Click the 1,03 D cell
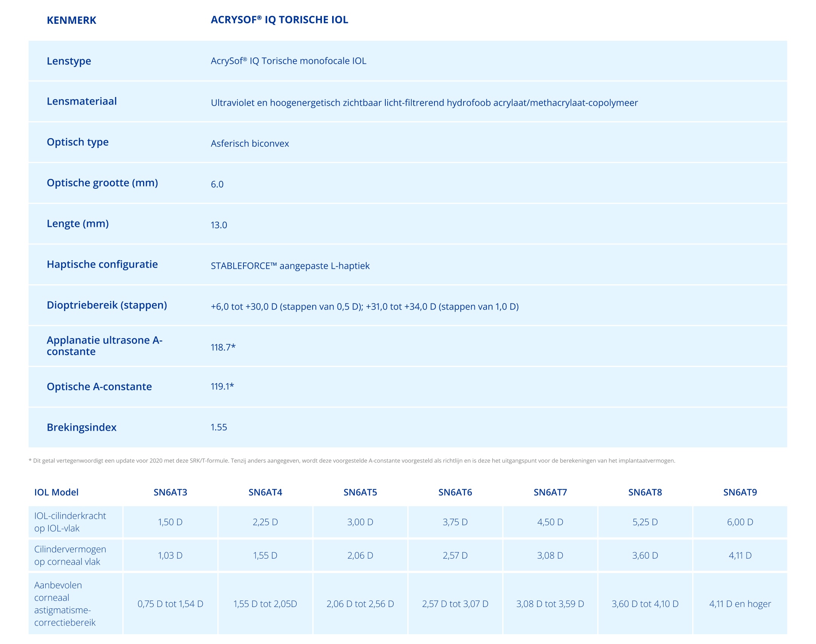This screenshot has height=644, width=816. [x=170, y=555]
